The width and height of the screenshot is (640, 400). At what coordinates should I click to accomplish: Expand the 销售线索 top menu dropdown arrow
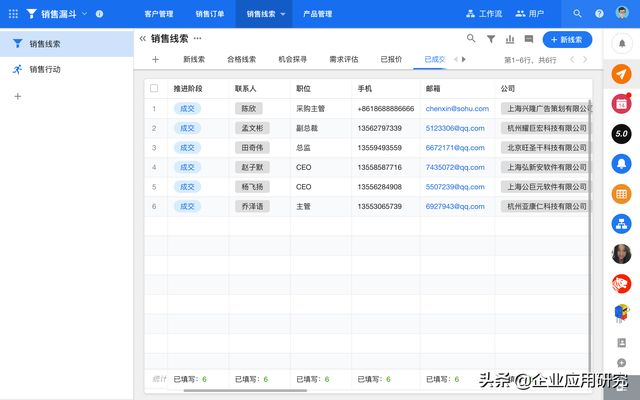(283, 14)
